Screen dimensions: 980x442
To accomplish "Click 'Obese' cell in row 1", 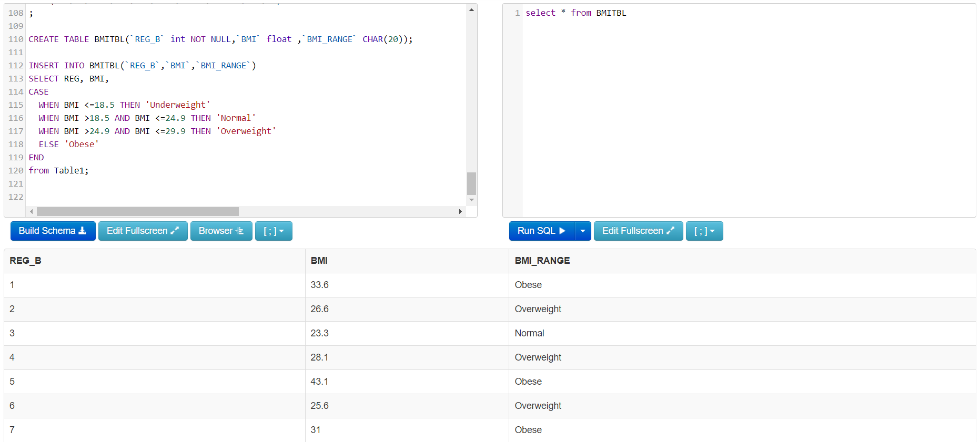I will (x=742, y=285).
